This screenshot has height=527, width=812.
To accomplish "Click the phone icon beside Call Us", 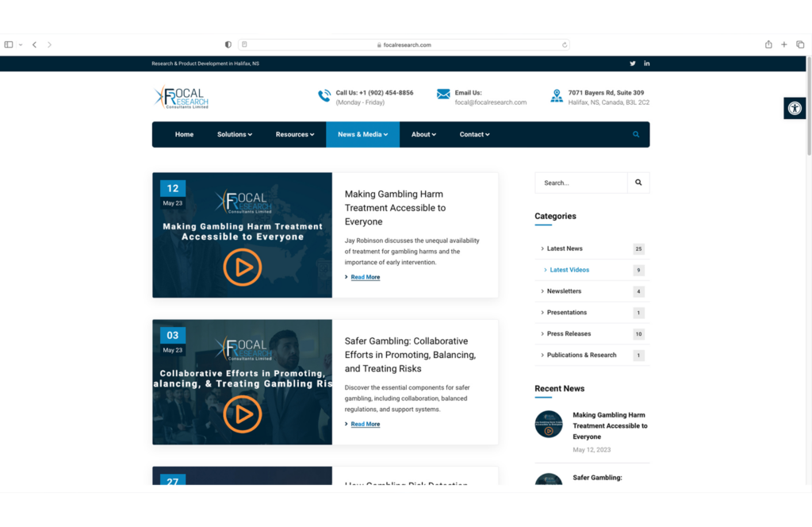I will point(324,96).
